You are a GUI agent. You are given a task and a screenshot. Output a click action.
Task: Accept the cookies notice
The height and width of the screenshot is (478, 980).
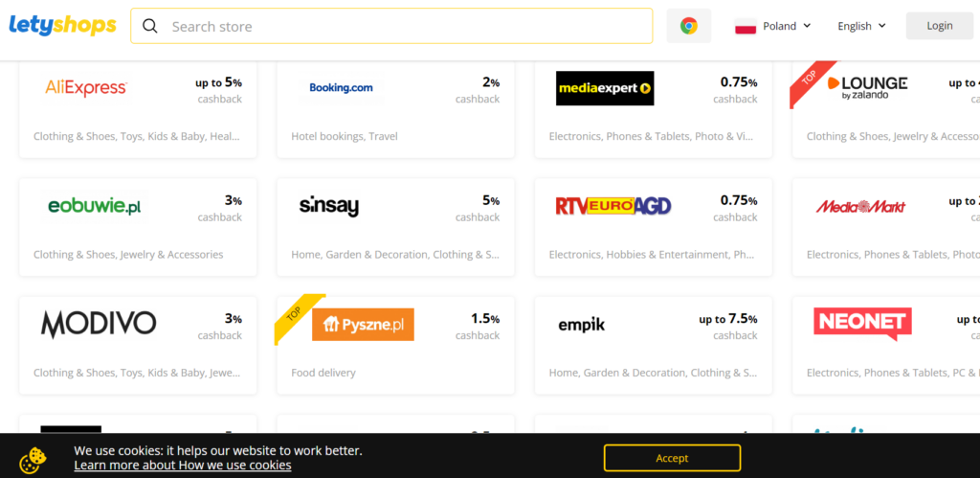tap(672, 458)
